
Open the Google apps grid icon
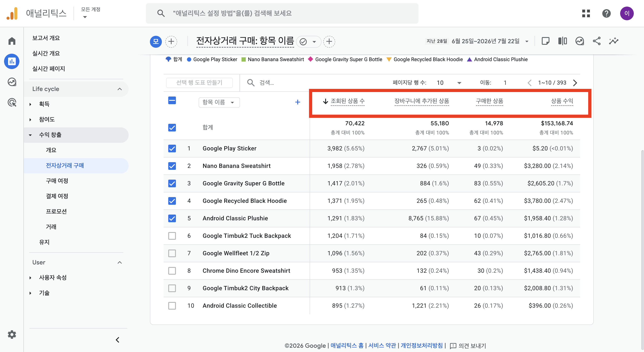(x=586, y=13)
